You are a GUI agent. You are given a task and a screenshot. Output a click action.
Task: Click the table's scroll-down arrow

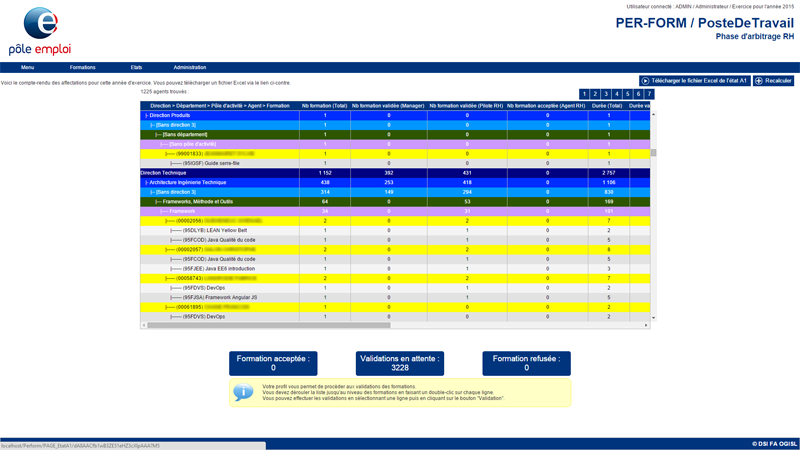654,318
